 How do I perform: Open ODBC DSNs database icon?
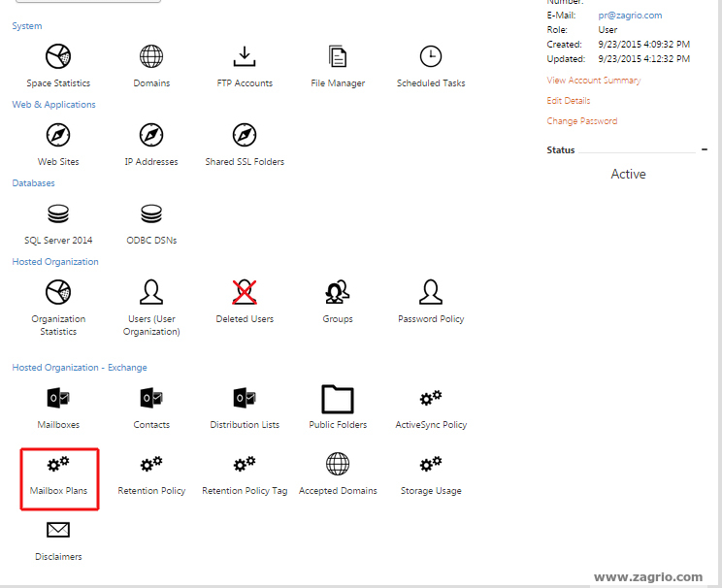151,213
